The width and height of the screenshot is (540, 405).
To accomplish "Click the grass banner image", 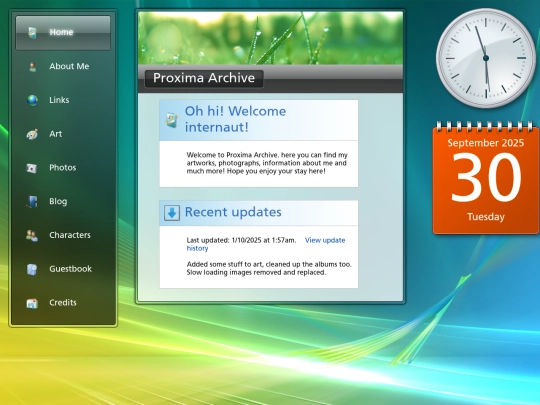I will (x=270, y=38).
